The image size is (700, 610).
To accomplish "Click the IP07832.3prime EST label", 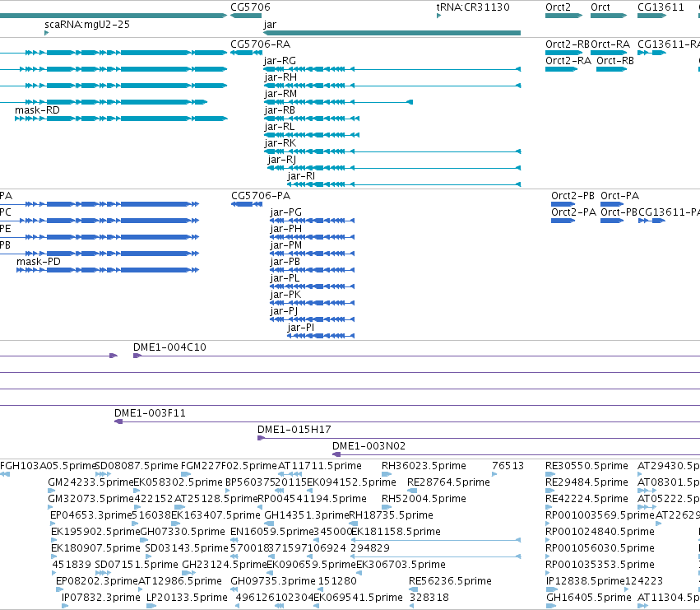I will tap(101, 598).
